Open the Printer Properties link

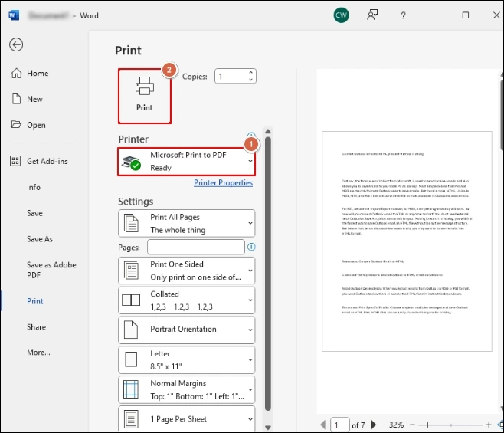[223, 182]
